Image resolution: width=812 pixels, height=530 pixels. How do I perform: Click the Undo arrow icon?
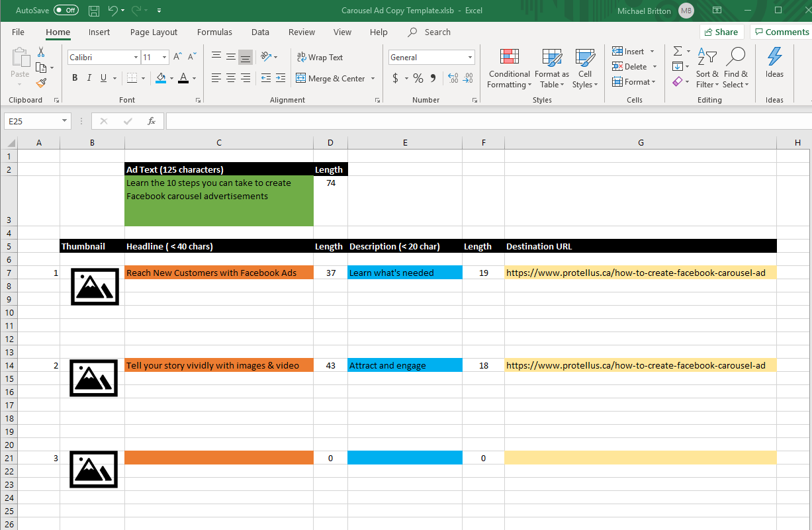click(x=113, y=11)
